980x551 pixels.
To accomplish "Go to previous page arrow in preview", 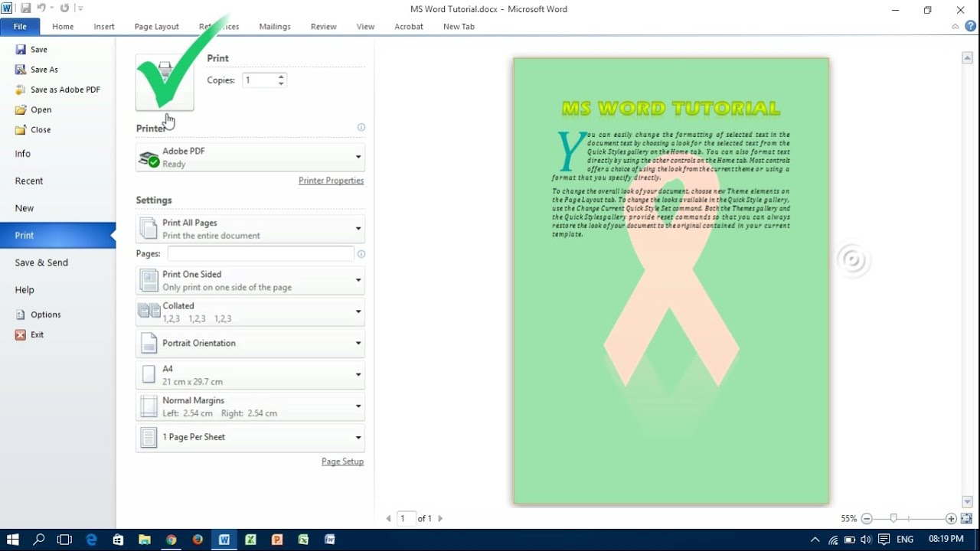I will [388, 518].
